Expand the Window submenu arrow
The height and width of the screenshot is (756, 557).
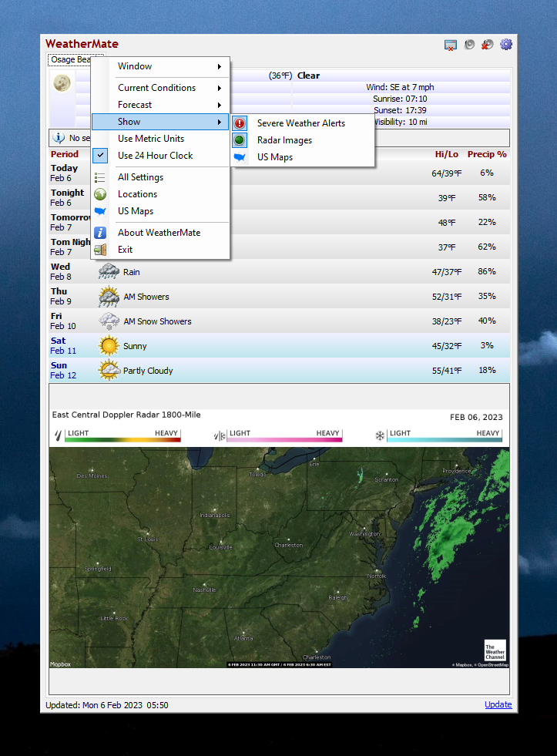point(220,66)
